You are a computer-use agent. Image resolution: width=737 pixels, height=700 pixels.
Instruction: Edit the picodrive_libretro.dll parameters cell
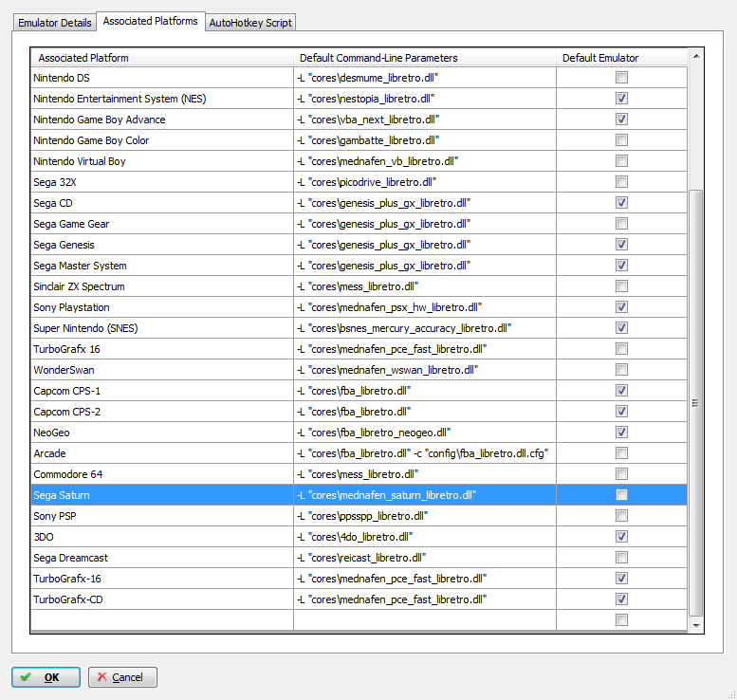425,182
